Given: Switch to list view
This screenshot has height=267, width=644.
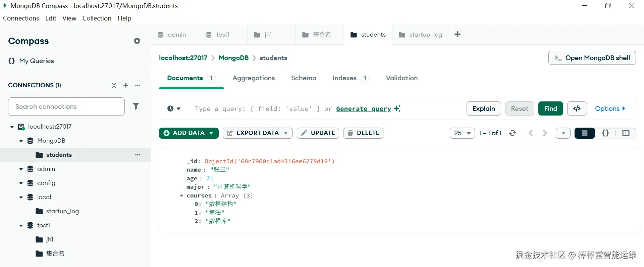Looking at the screenshot, I should point(585,133).
